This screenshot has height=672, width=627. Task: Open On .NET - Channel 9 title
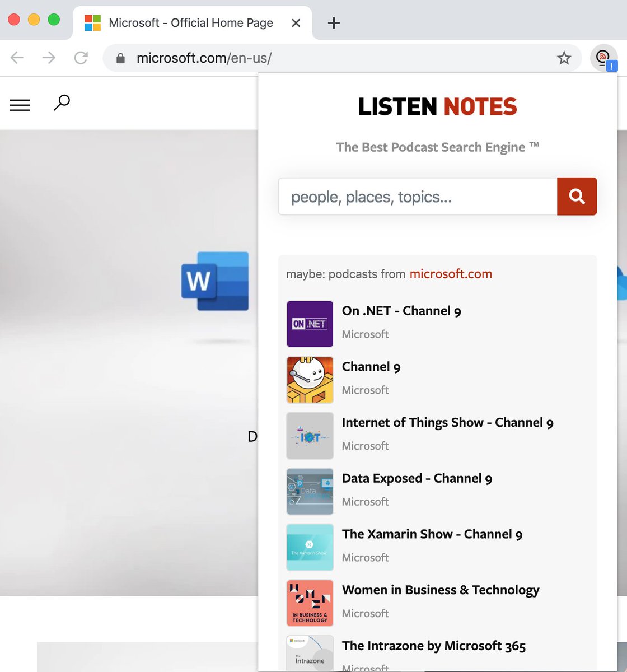[x=401, y=311]
